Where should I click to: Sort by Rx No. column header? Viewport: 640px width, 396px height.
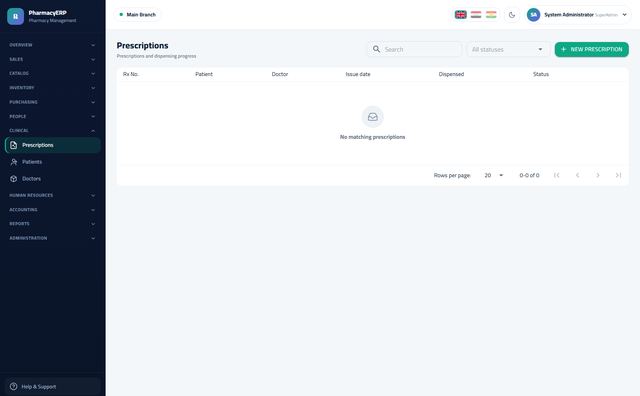[131, 74]
